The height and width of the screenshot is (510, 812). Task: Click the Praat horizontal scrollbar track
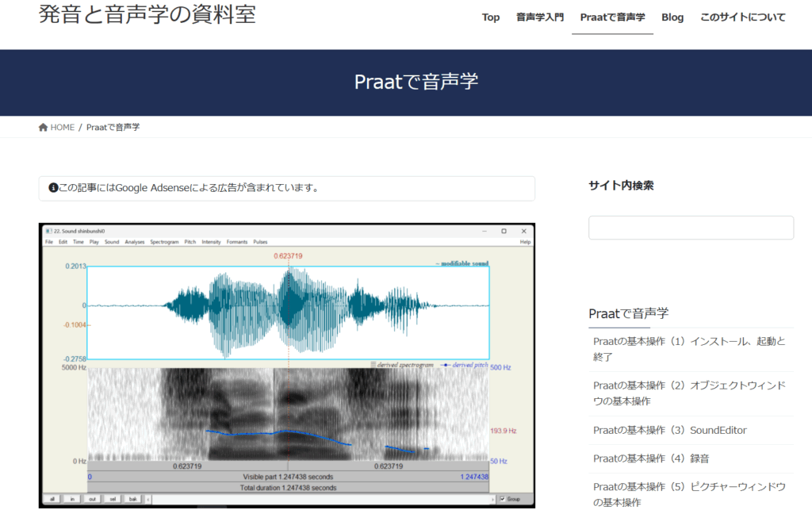tap(317, 499)
